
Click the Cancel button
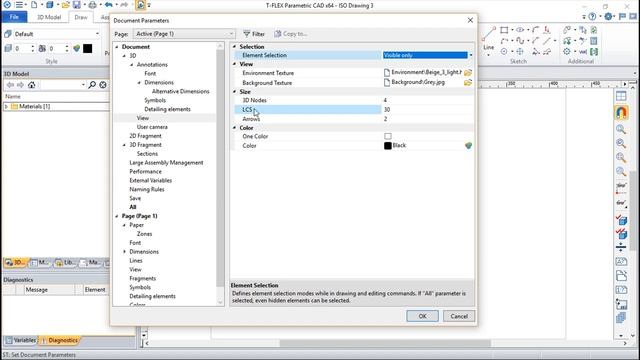pos(459,316)
